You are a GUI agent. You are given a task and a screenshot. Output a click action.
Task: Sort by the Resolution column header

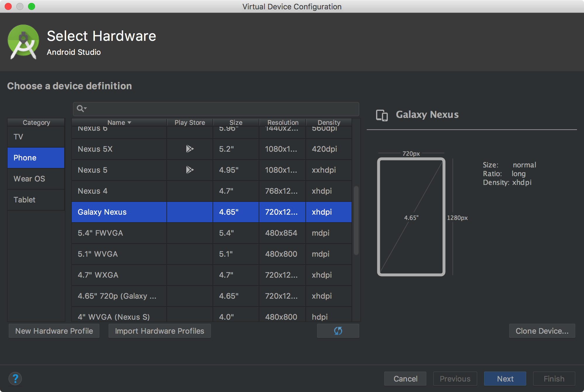click(x=283, y=123)
